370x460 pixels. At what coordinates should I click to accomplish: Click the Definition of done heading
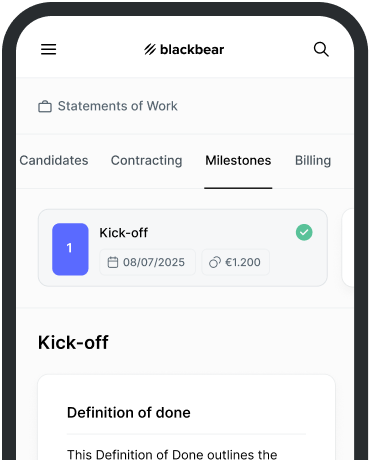click(x=129, y=413)
